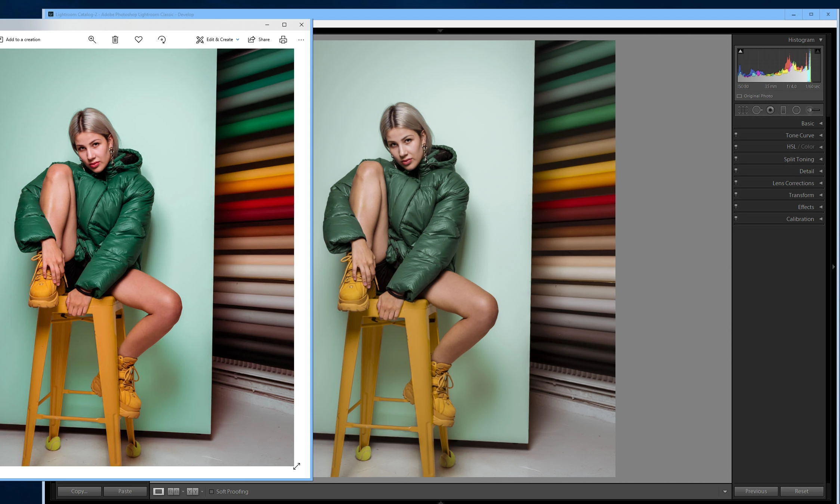Toggle the Original Photo checkbox
Image resolution: width=840 pixels, height=504 pixels.
click(739, 96)
